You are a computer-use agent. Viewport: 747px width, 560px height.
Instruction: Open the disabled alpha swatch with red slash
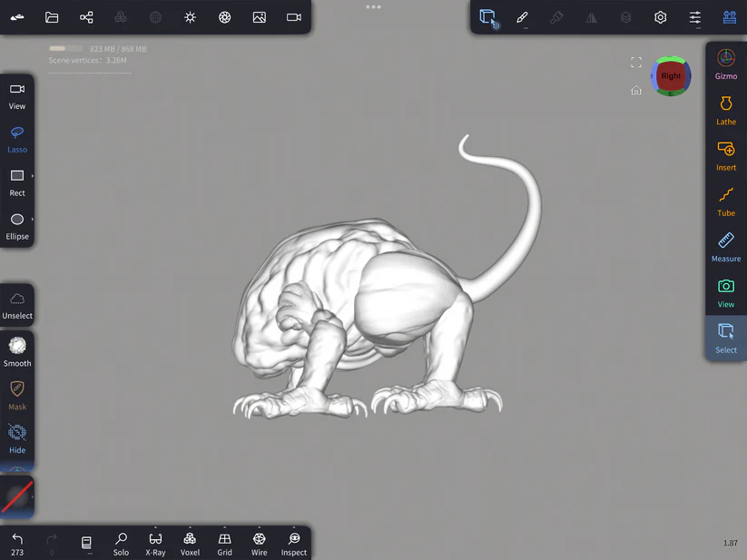(17, 496)
